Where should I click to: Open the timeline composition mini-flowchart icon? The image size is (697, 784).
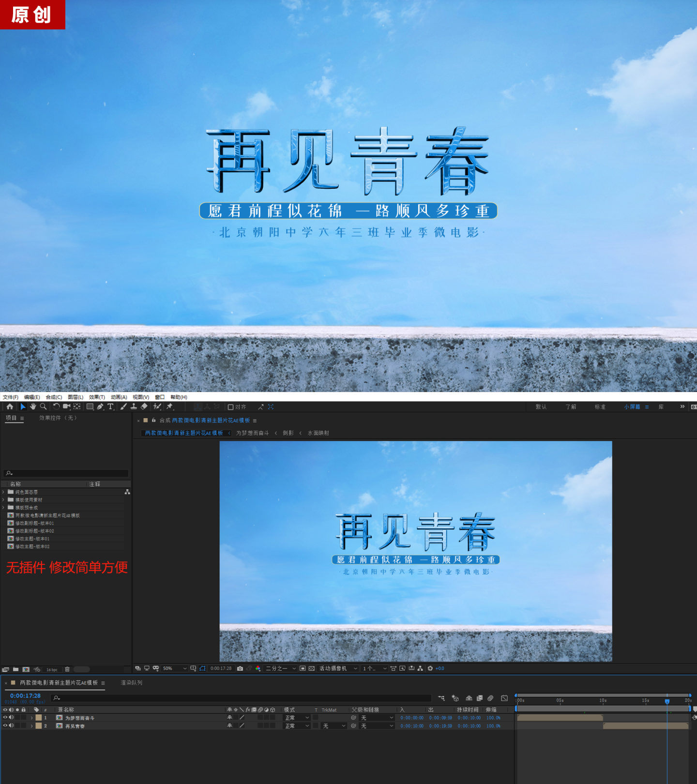tap(441, 698)
